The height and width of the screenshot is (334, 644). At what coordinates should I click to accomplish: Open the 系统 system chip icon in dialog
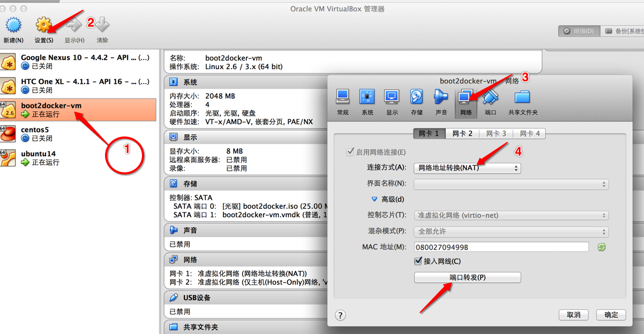point(367,97)
